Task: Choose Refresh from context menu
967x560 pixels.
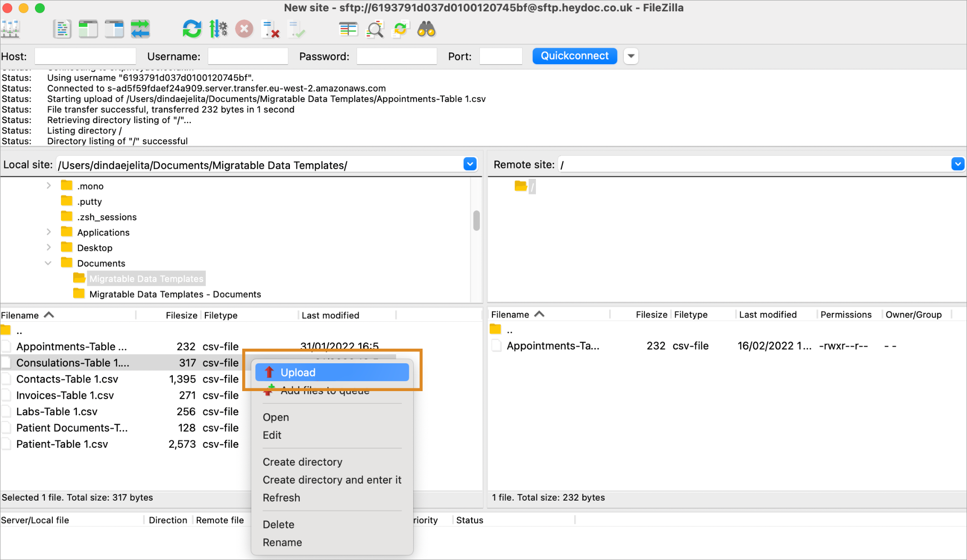Action: tap(281, 498)
